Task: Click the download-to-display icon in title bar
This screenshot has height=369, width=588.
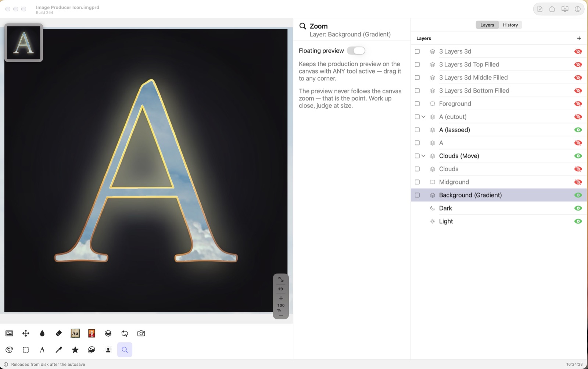Action: [565, 9]
